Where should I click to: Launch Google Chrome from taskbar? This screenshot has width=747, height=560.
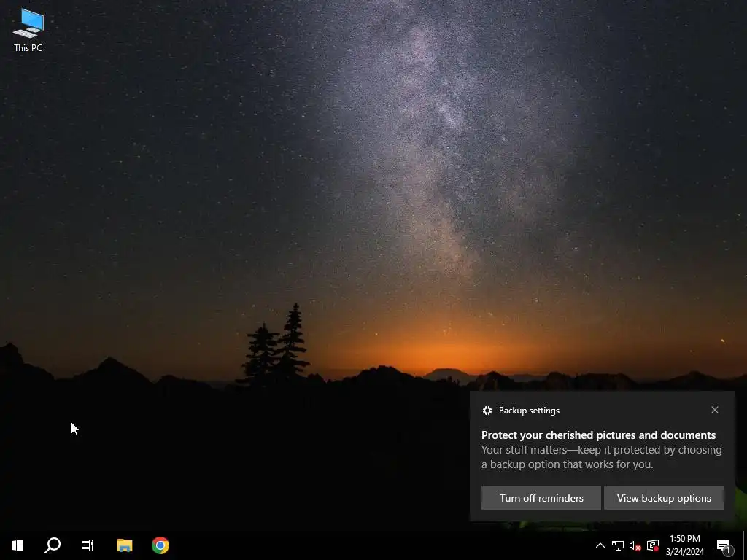pyautogui.click(x=160, y=545)
